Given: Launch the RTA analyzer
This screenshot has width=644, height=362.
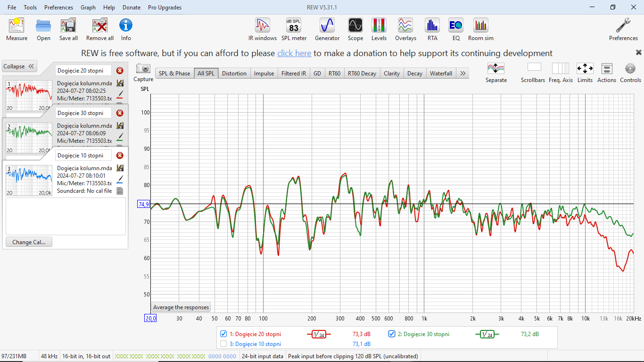Looking at the screenshot, I should click(432, 29).
